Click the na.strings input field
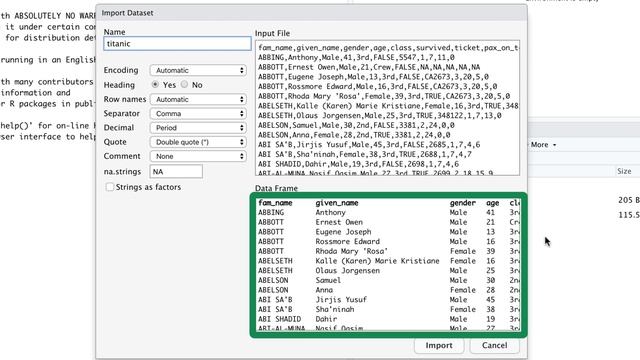 point(176,171)
